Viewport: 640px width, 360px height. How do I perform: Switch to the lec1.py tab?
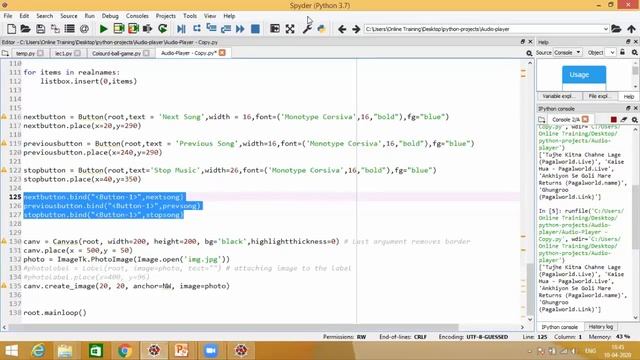(63, 53)
